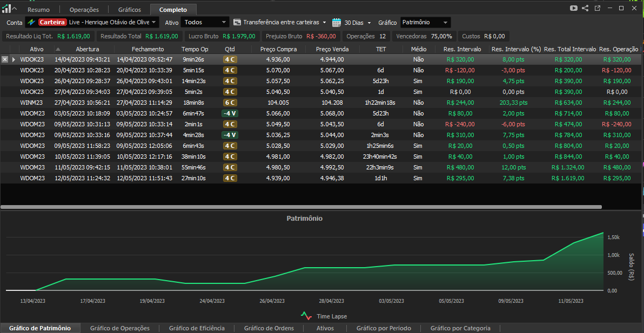Screen dimensions: 644x333
Task: Sort by Res. Total Intervalo header
Action: (x=569, y=49)
